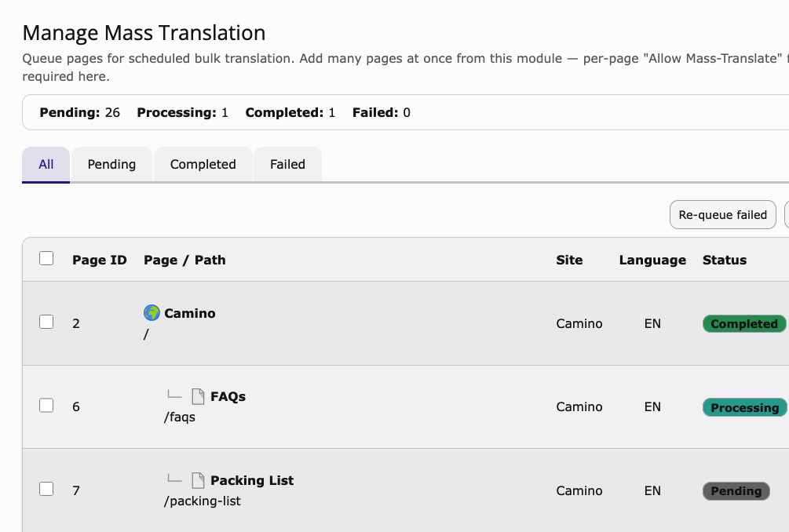789x532 pixels.
Task: Check the box for page ID 2
Action: (x=46, y=322)
